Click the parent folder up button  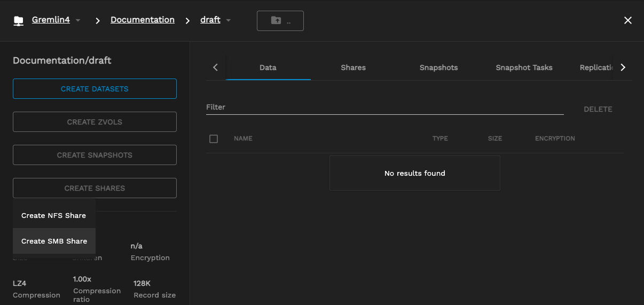pos(280,21)
